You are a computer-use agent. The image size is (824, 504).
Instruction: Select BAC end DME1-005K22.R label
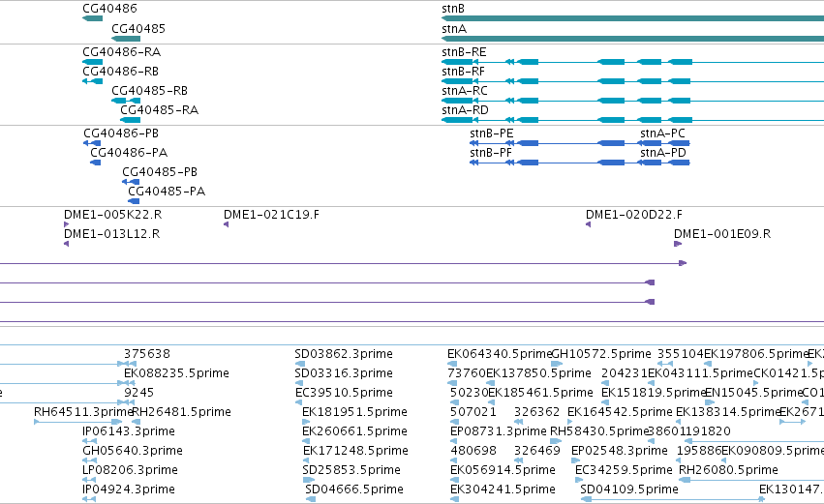point(113,215)
